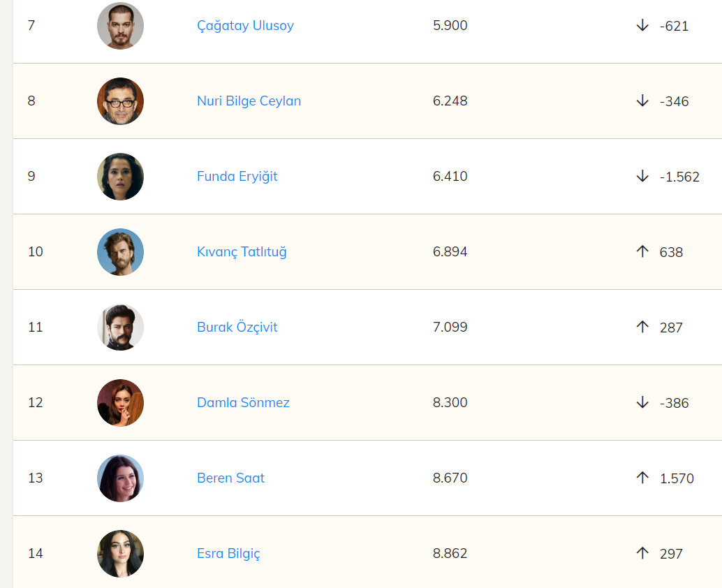Click the avatar photo in rank 9 row
Viewport: 722px width, 588px height.
click(x=120, y=177)
